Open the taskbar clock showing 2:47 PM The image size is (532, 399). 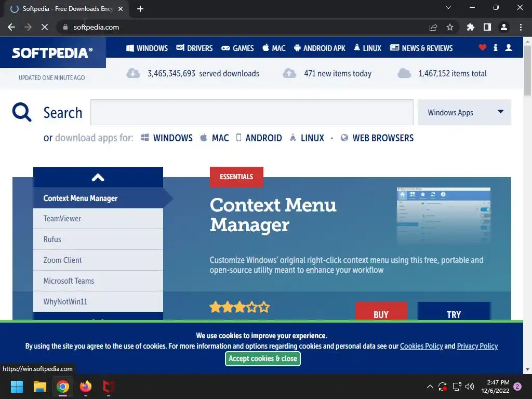(495, 387)
